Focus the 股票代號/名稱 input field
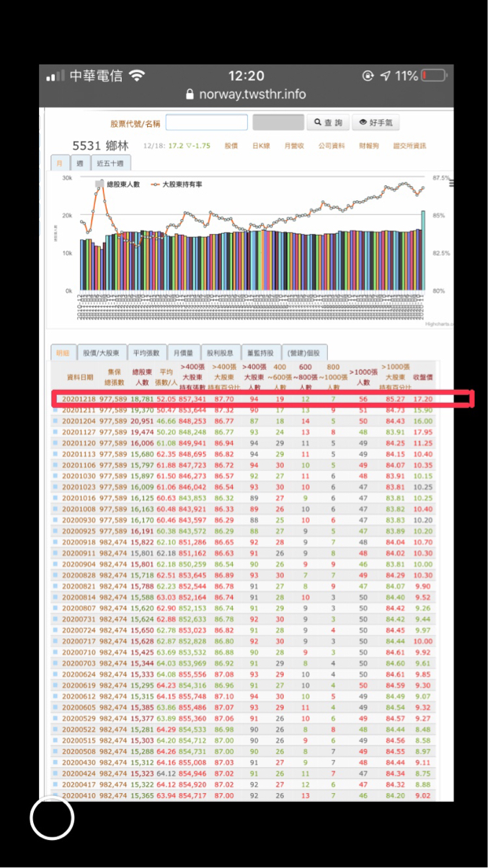The image size is (488, 868). [206, 123]
